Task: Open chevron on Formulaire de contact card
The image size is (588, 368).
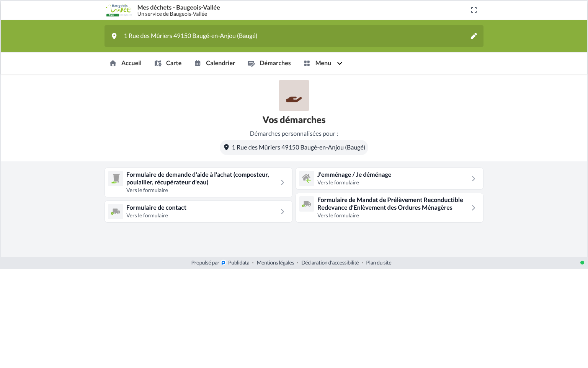Action: coord(283,212)
